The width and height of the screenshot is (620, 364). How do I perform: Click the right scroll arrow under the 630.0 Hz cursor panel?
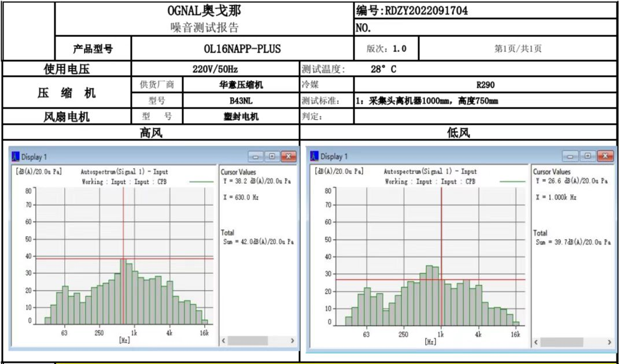click(x=293, y=340)
